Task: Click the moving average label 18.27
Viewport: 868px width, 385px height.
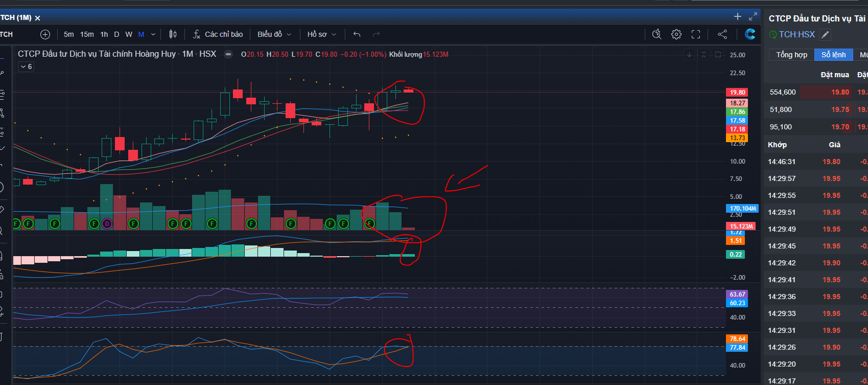Action: coord(737,103)
